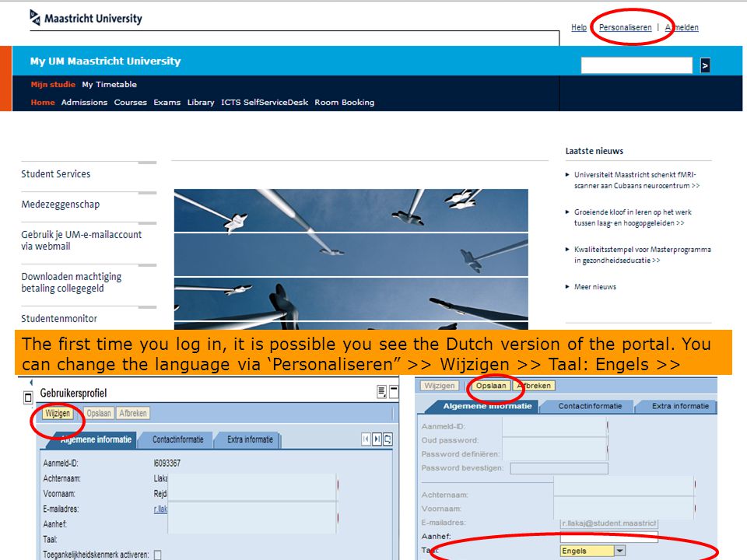Click Wijzigen button in Gebruikersprofiel panel

[x=58, y=413]
